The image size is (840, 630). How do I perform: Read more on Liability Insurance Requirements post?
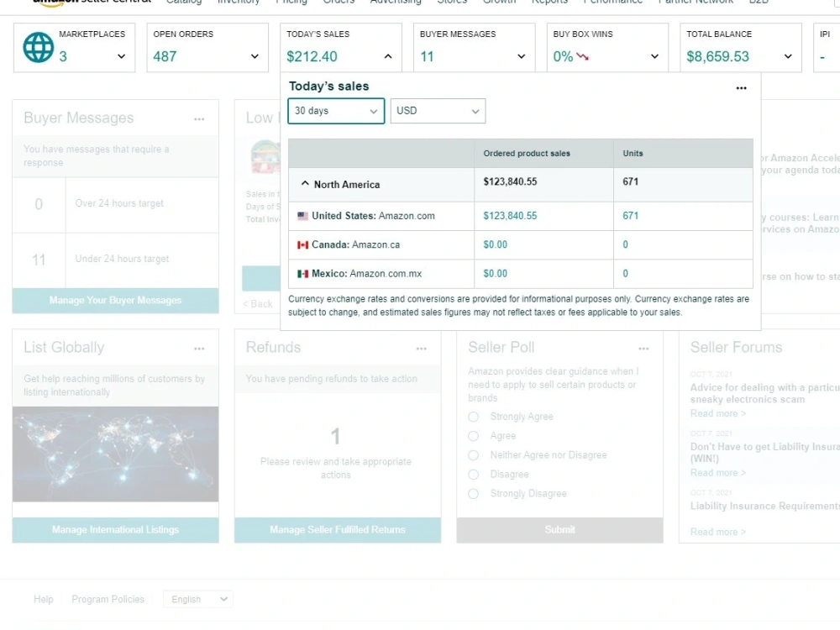click(718, 532)
